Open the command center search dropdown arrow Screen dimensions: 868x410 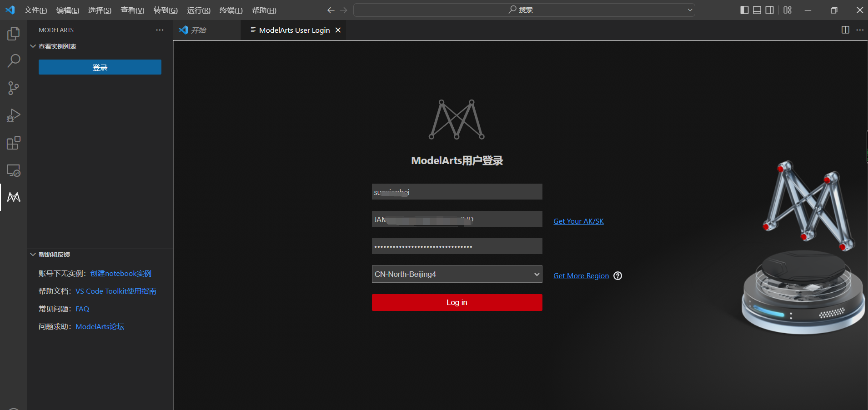pyautogui.click(x=690, y=10)
